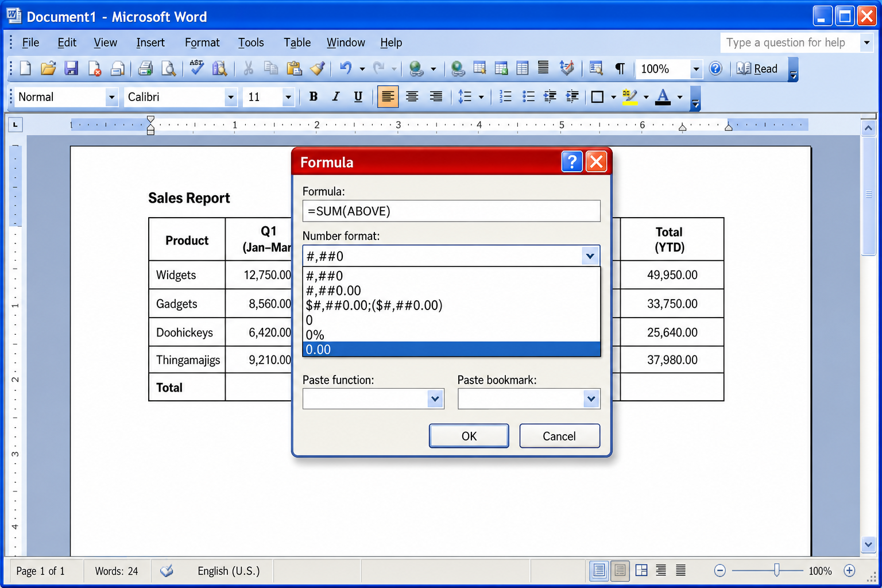Open the highlight color dropdown arrow
The width and height of the screenshot is (882, 588).
(x=646, y=97)
